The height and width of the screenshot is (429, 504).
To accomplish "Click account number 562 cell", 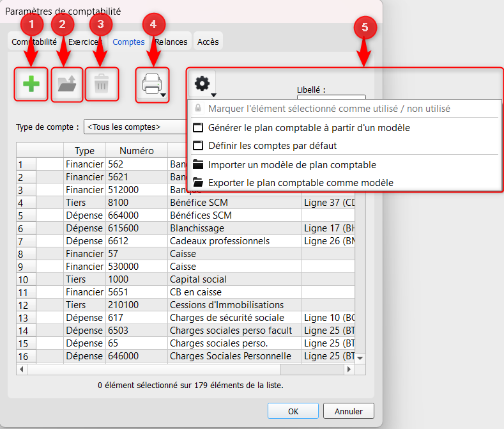I will (137, 164).
